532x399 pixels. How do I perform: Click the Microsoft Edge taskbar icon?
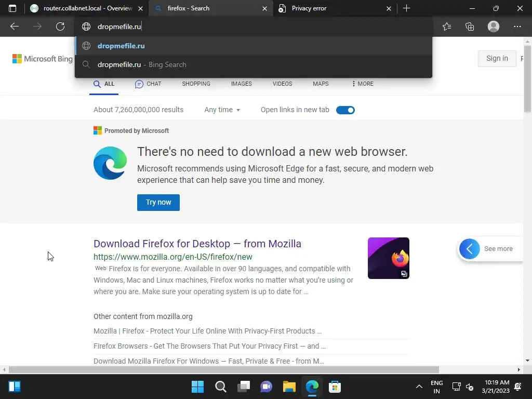click(312, 387)
